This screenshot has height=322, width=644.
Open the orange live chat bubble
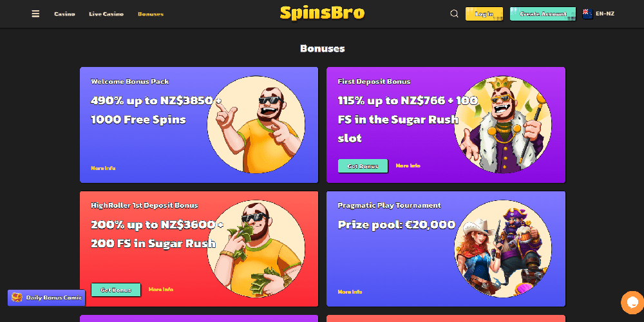click(x=632, y=303)
